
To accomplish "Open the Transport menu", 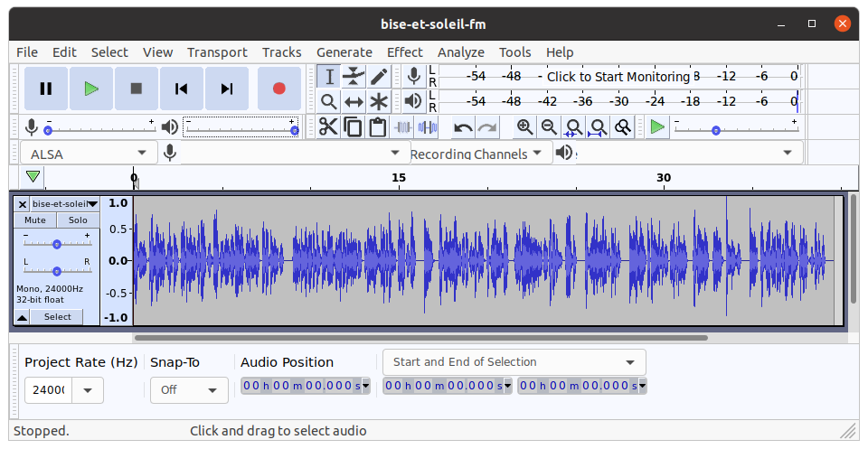I will pyautogui.click(x=217, y=52).
